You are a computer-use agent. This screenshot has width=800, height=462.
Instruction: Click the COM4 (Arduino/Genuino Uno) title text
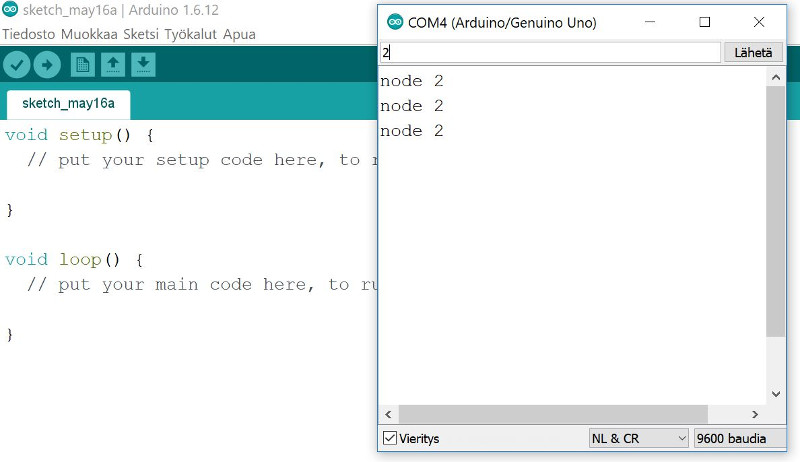click(502, 22)
